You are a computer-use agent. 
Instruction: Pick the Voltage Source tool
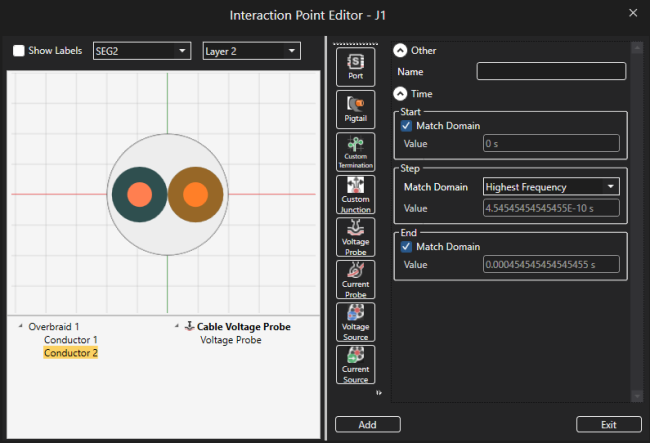(x=355, y=322)
